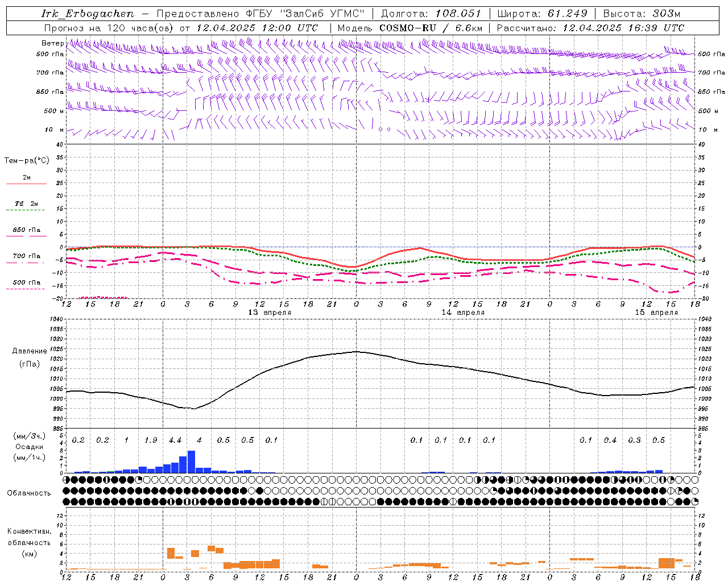The image size is (728, 582).
Task: Click the 10 м wind level label on left
Action: [x=54, y=130]
